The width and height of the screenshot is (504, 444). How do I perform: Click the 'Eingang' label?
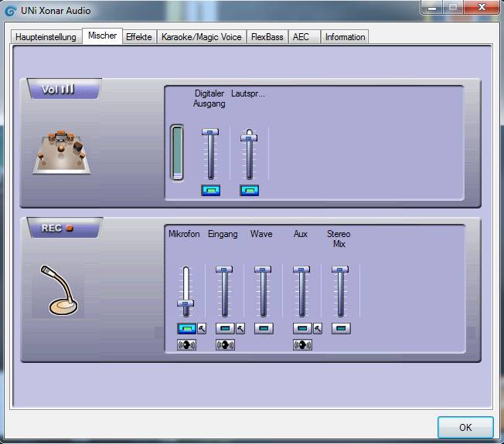coord(223,235)
